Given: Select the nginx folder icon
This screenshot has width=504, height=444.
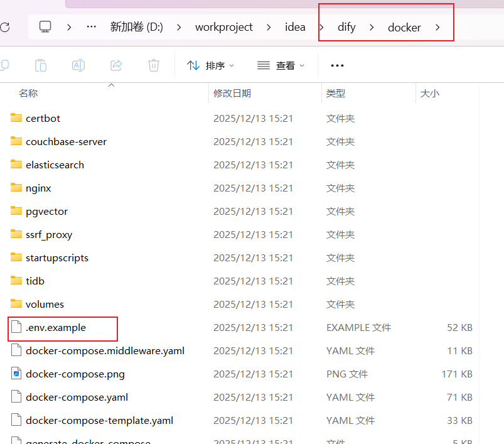Looking at the screenshot, I should (x=16, y=187).
